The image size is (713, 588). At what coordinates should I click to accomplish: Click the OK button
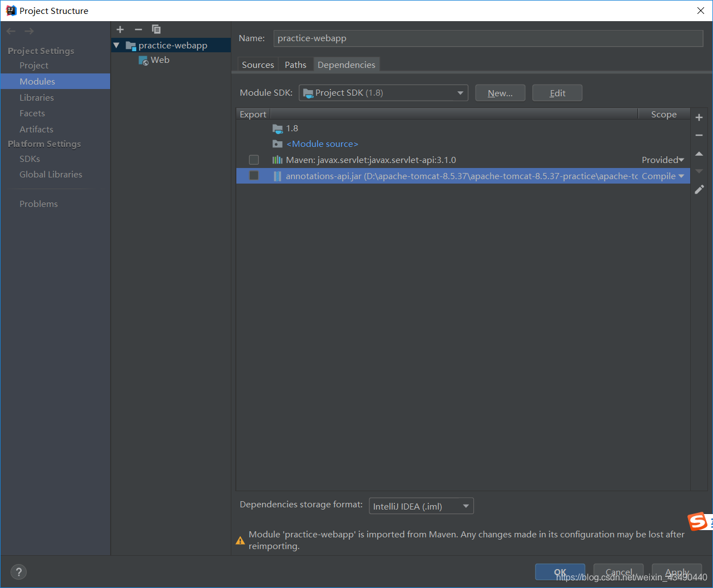560,572
